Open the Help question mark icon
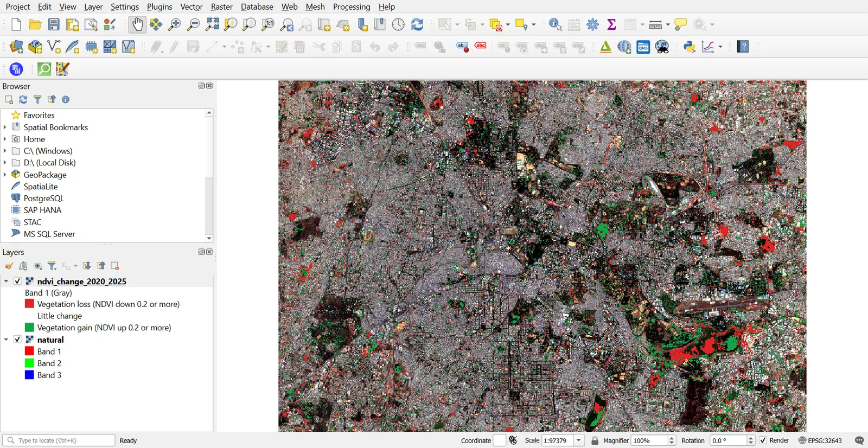The image size is (868, 448). tap(743, 47)
